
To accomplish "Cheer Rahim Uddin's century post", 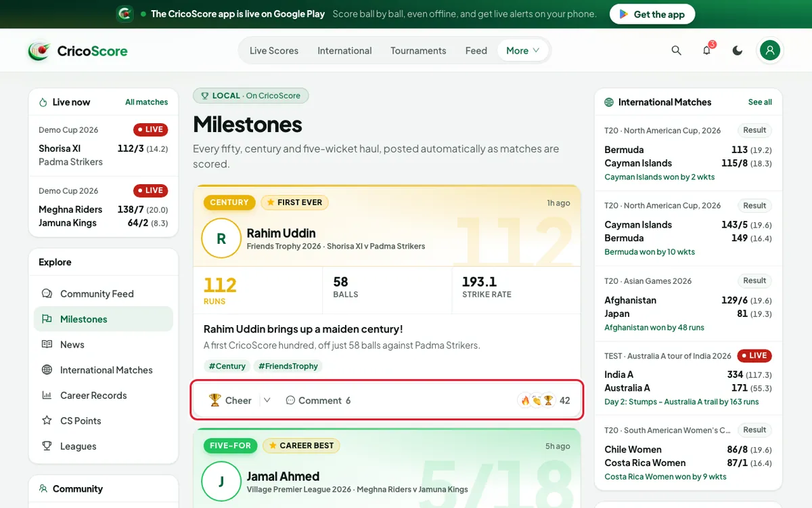I will (x=230, y=400).
